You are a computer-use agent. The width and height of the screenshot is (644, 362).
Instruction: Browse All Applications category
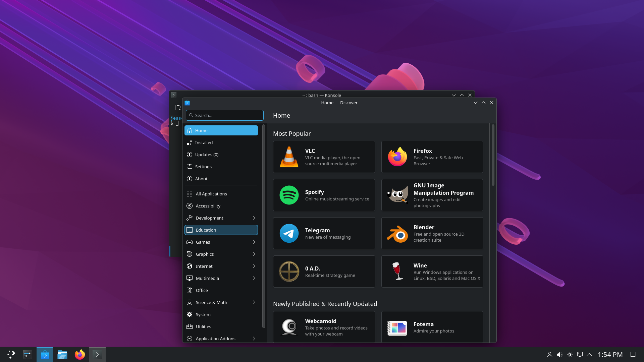tap(221, 194)
